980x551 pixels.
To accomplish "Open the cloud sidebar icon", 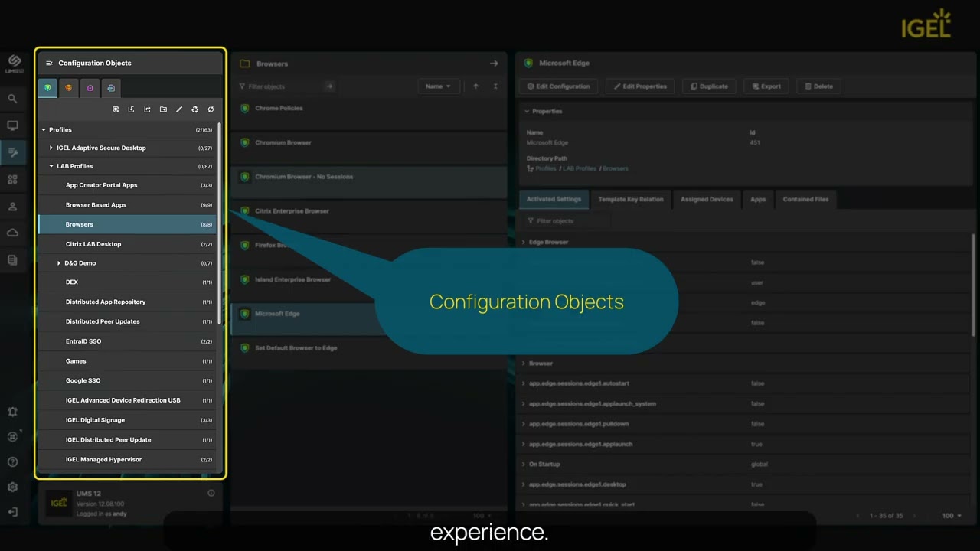I will click(12, 233).
